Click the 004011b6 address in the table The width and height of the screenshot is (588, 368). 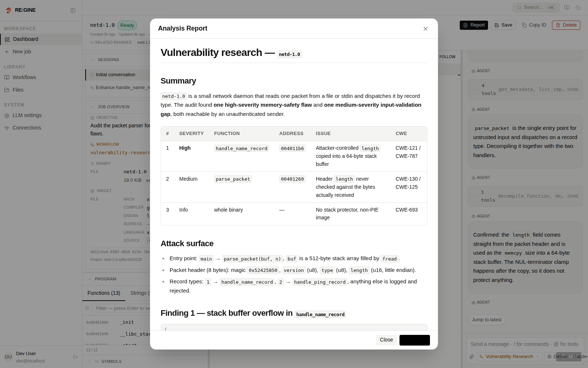point(292,148)
